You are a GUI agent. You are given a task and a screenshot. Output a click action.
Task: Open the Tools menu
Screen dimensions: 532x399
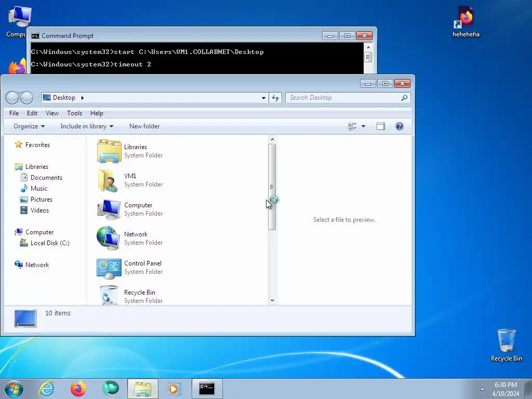74,113
